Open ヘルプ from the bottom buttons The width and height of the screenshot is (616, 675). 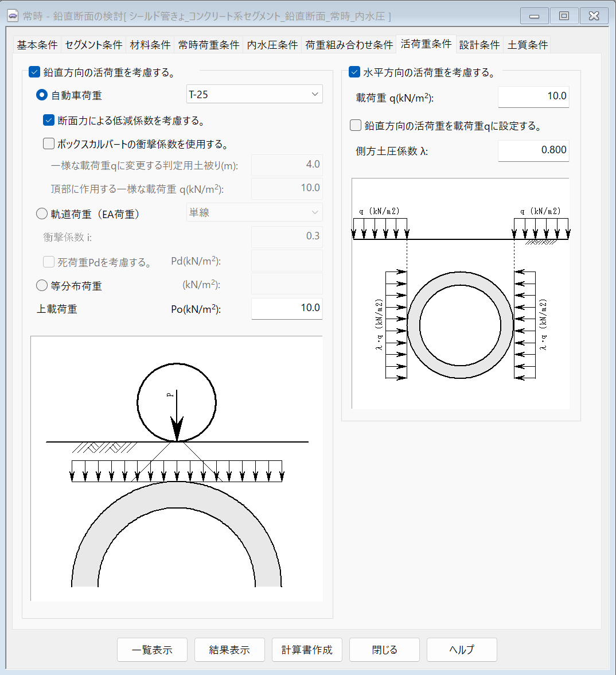pyautogui.click(x=462, y=650)
